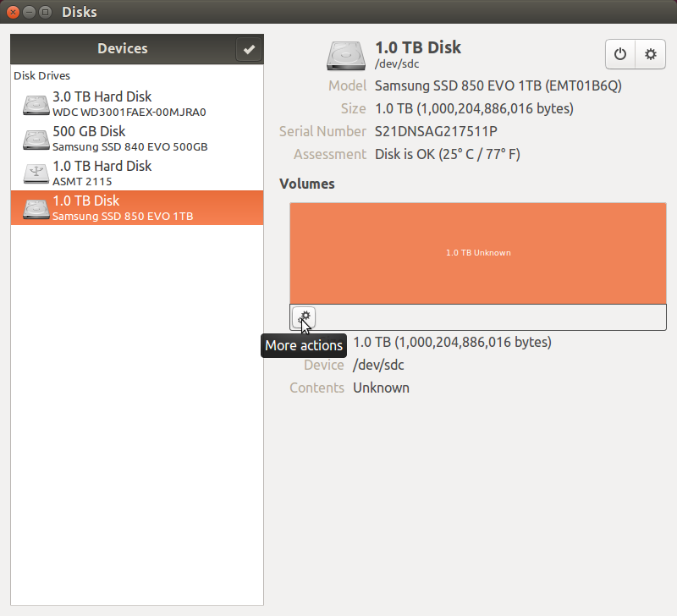Click the 500 GB Disk drive icon
The width and height of the screenshot is (677, 616).
(x=36, y=140)
